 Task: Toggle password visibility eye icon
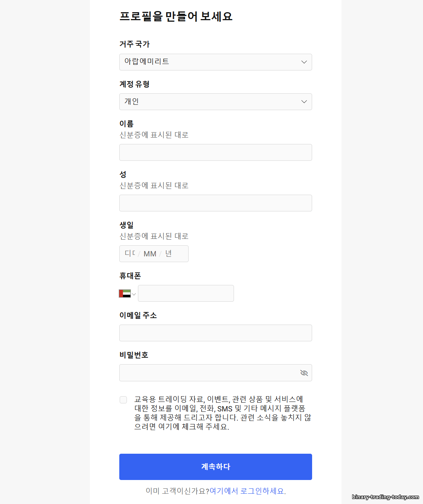click(304, 373)
